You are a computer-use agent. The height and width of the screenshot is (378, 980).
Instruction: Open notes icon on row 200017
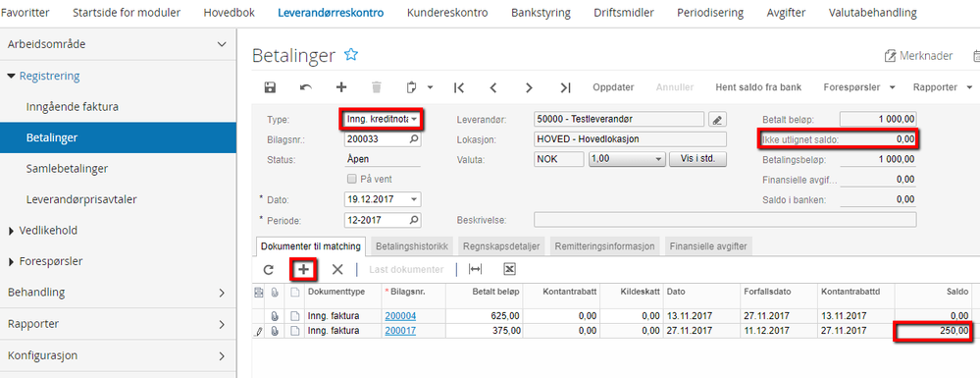(x=295, y=332)
